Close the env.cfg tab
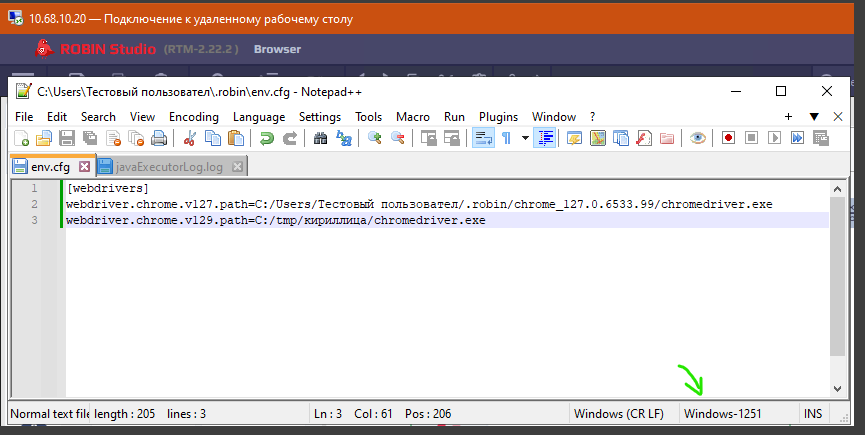Viewport: 865px width, 435px height. pyautogui.click(x=84, y=167)
